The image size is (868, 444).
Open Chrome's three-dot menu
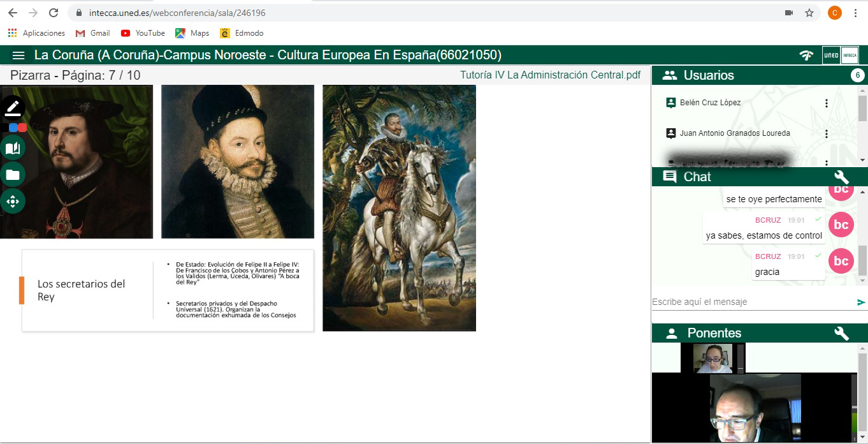[x=855, y=13]
